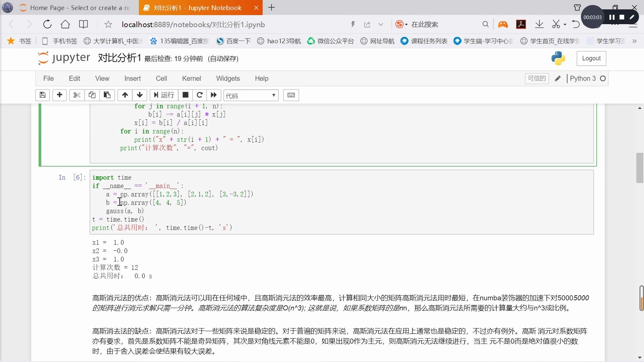The width and height of the screenshot is (644, 362).
Task: Cut the selected cell with scissors icon
Action: (x=76, y=95)
